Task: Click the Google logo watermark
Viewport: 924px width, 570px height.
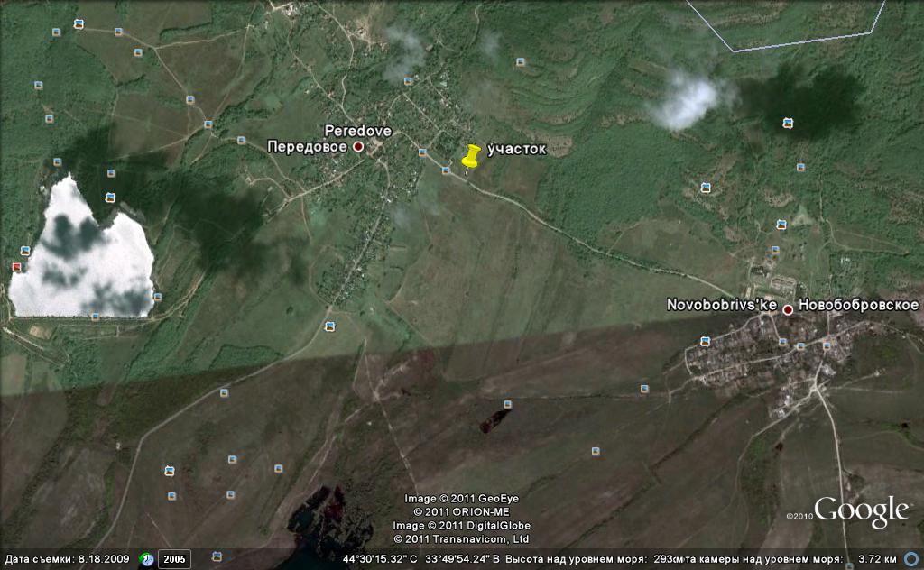Action: (x=861, y=511)
